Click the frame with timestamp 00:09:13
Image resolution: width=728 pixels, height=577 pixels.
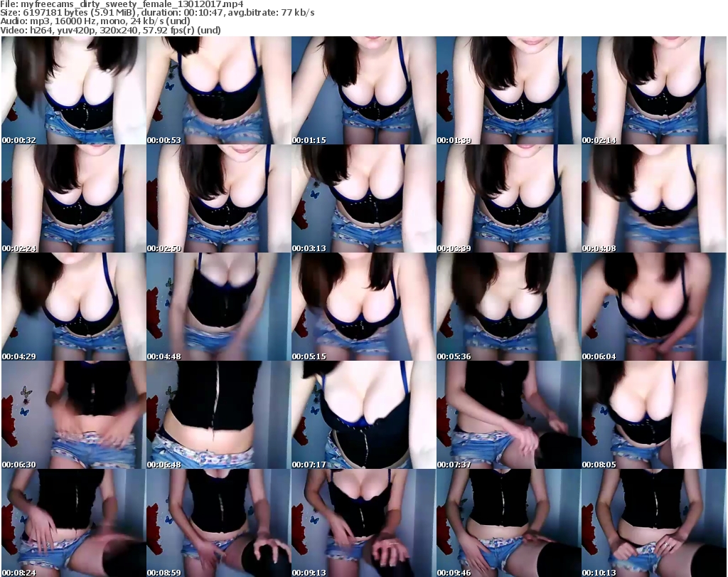[363, 523]
